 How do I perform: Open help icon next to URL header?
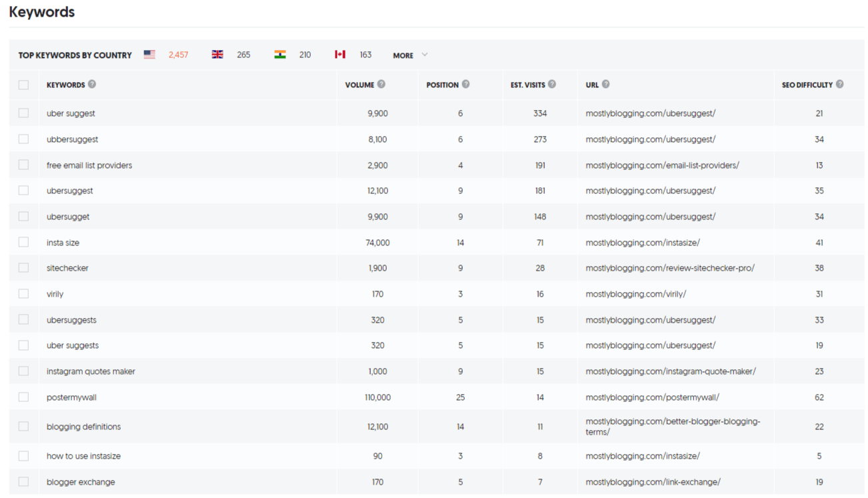click(x=606, y=84)
